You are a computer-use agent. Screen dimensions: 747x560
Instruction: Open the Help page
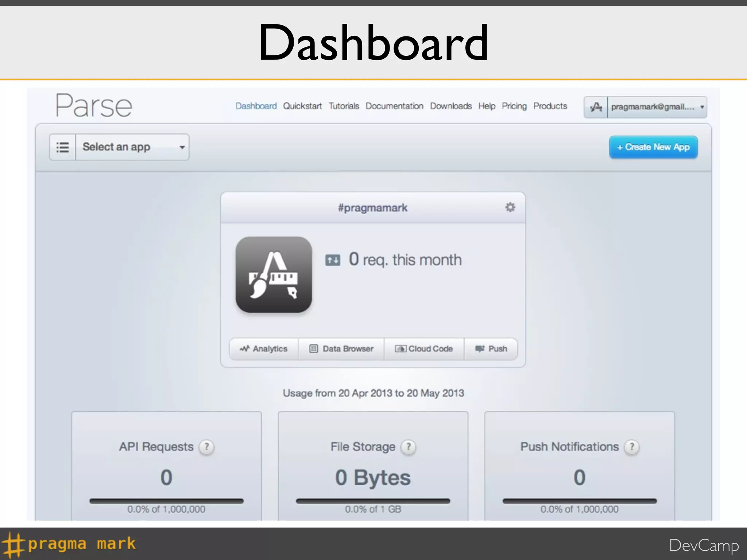(x=487, y=106)
